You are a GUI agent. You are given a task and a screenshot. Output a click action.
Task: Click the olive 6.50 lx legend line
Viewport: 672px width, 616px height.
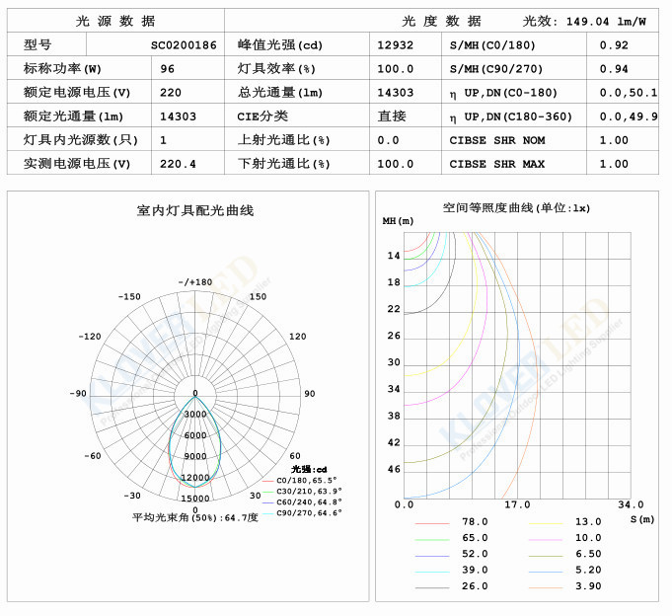546,556
